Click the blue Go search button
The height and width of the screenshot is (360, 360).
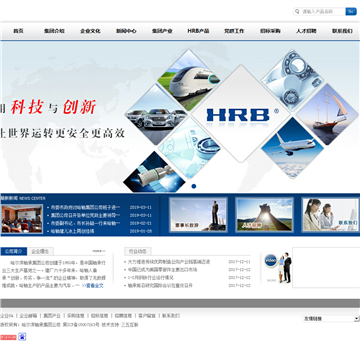(351, 12)
